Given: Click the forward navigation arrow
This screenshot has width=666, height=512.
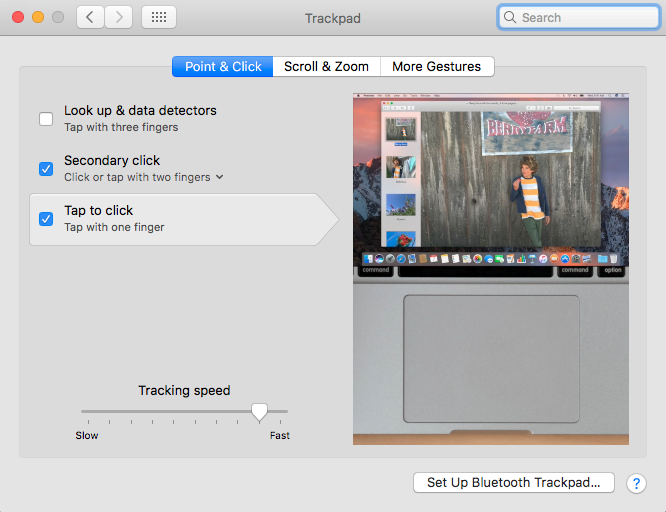Looking at the screenshot, I should tap(119, 17).
